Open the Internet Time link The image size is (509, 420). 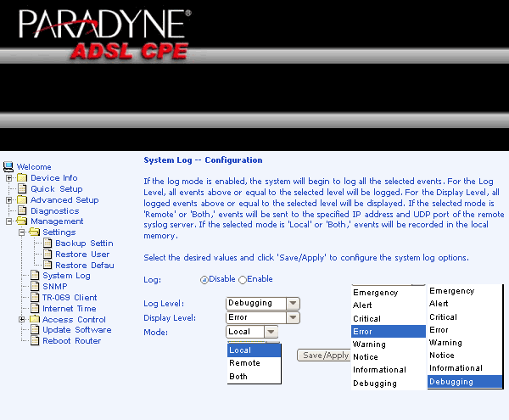[x=70, y=308]
